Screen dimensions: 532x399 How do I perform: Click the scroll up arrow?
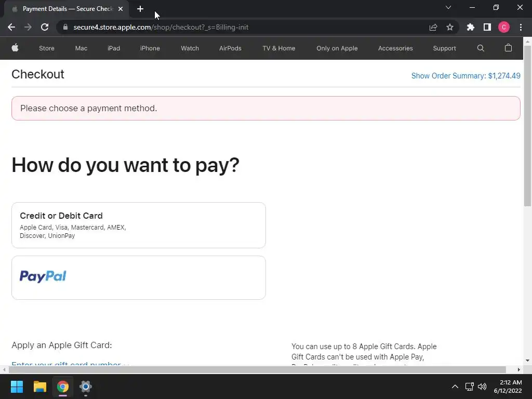point(527,42)
